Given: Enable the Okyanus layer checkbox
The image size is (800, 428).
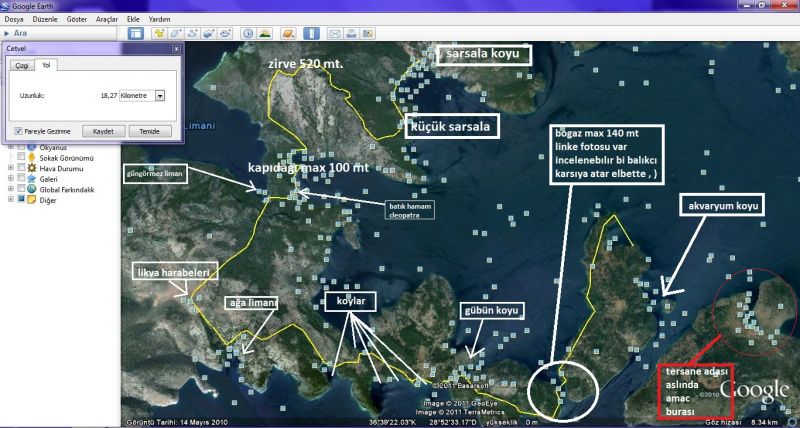Looking at the screenshot, I should 21,147.
